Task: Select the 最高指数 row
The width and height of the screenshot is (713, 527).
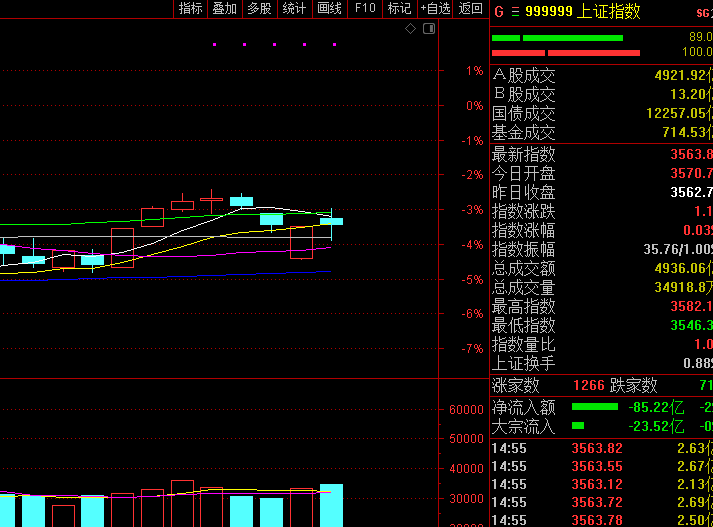Action: pyautogui.click(x=602, y=307)
